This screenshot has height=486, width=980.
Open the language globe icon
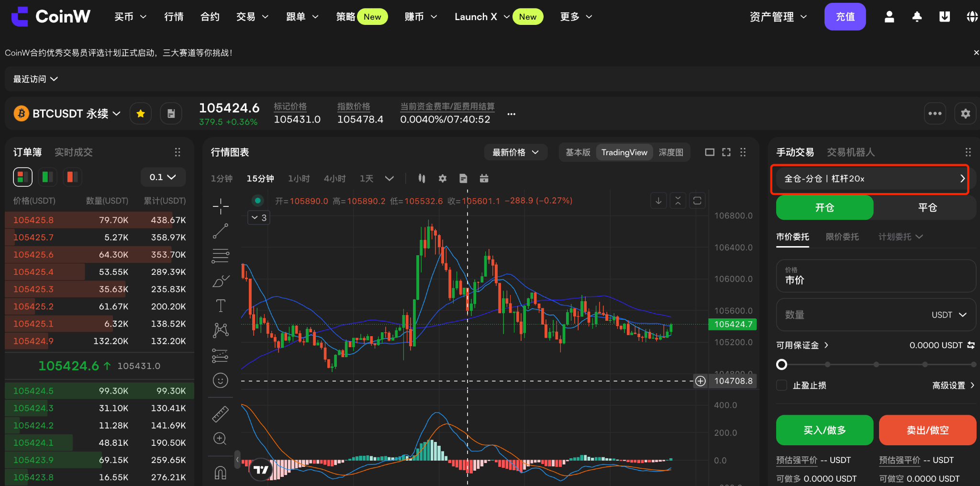coord(972,17)
